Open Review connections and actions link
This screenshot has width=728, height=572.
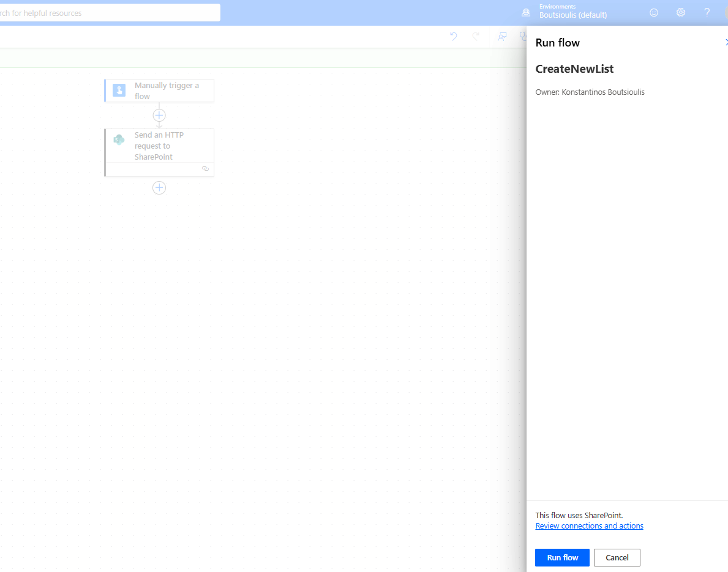click(589, 526)
